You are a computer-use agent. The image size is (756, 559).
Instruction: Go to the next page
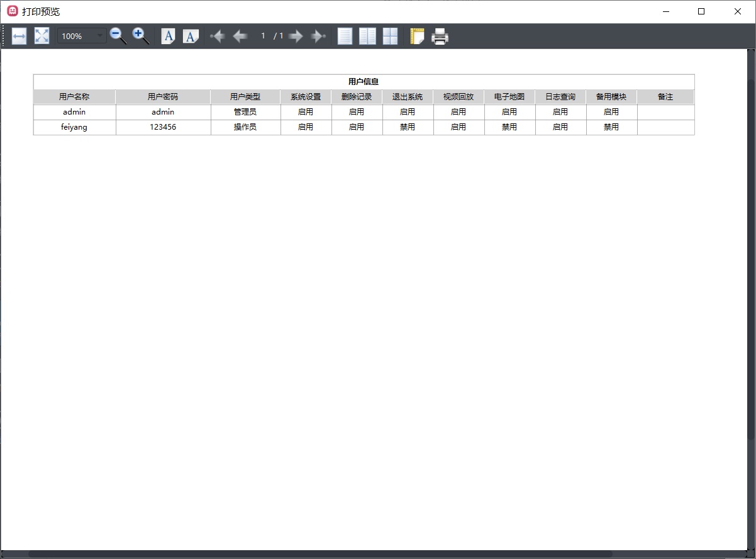tap(296, 37)
